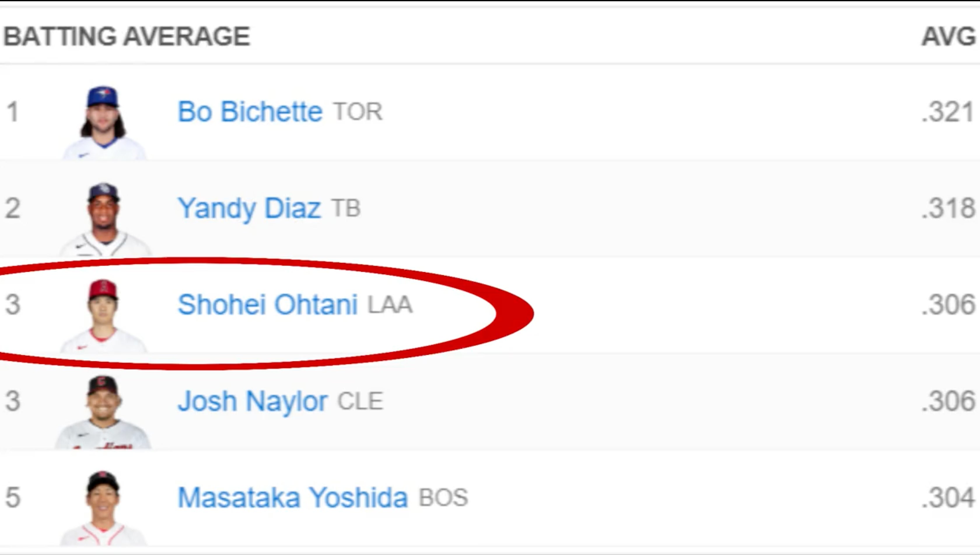
Task: Select the Masataka Yoshida link
Action: click(293, 498)
